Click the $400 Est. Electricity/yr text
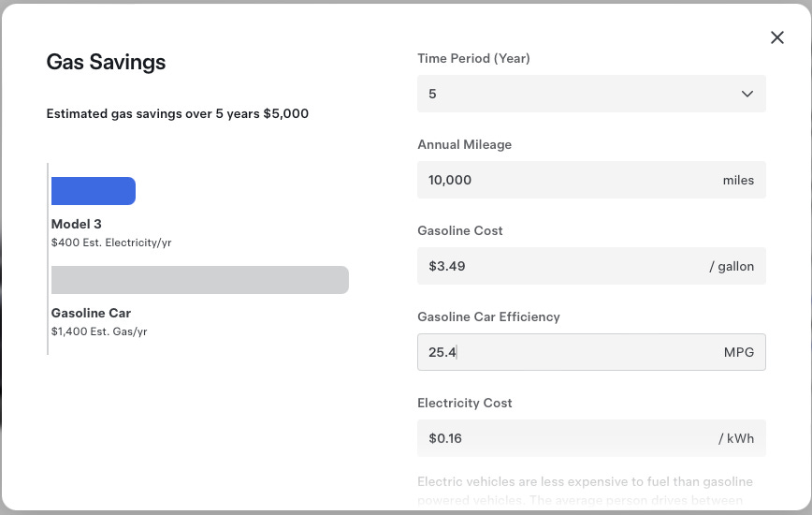 click(x=111, y=243)
